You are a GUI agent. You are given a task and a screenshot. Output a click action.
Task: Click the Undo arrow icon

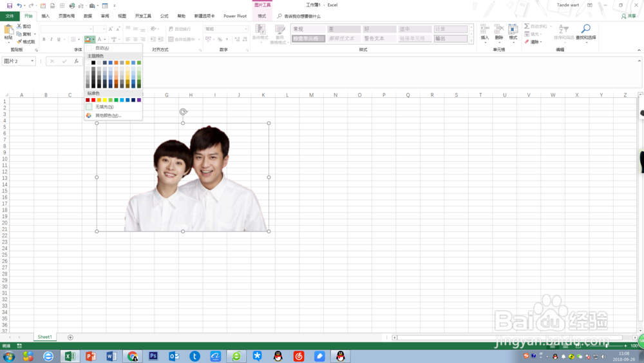pos(19,6)
